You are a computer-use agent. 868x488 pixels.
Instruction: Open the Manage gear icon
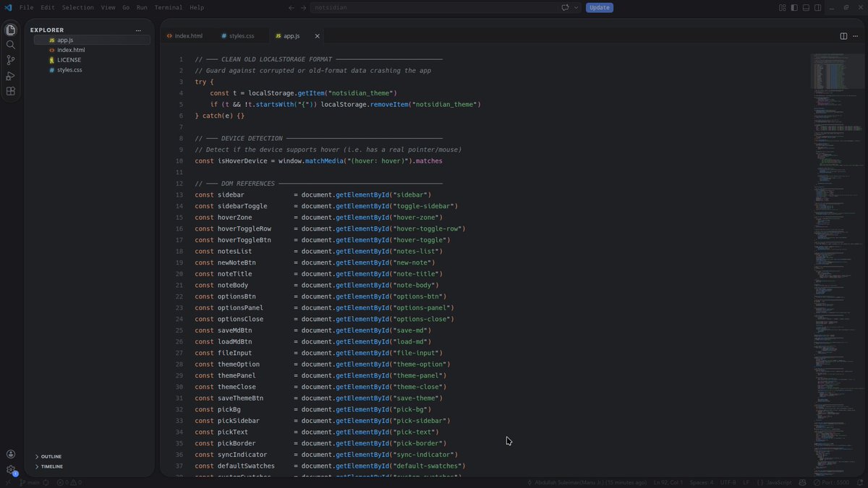11,469
